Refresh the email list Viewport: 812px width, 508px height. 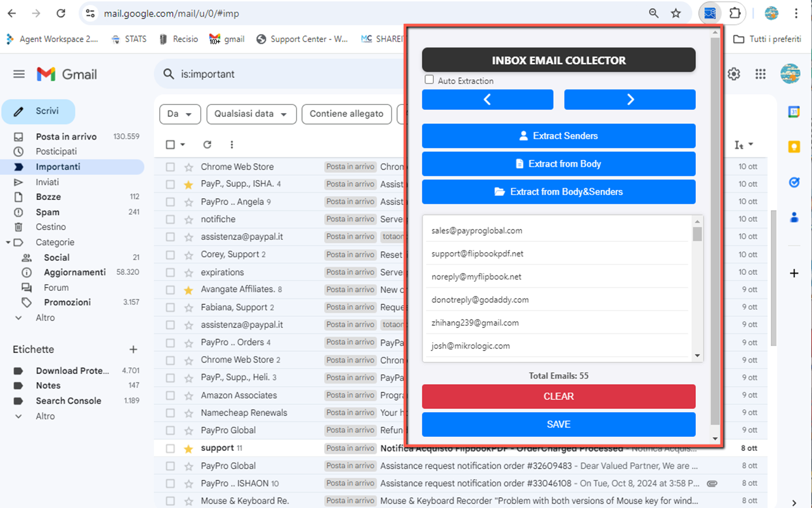pos(207,145)
